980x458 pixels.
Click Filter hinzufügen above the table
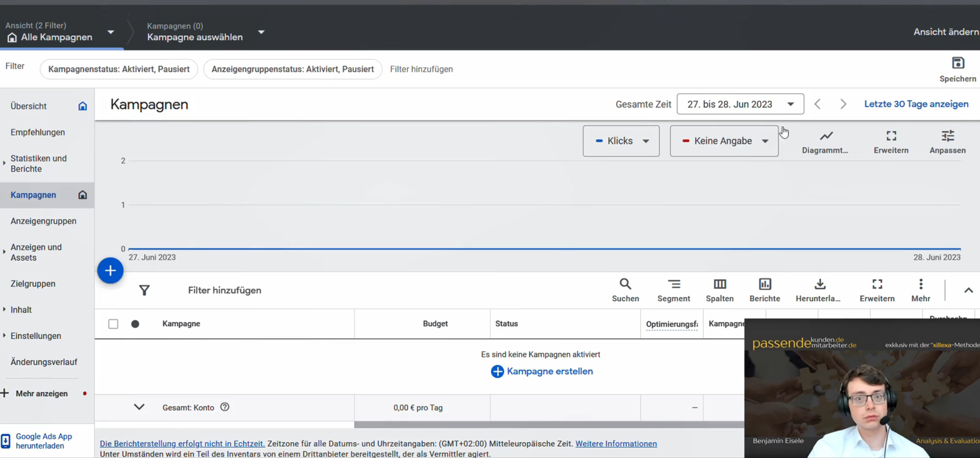click(x=225, y=290)
